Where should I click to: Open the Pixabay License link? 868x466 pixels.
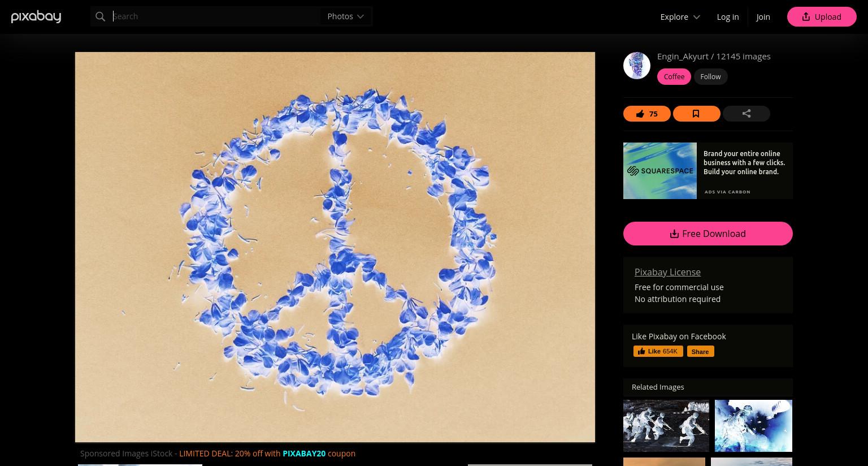pos(667,272)
